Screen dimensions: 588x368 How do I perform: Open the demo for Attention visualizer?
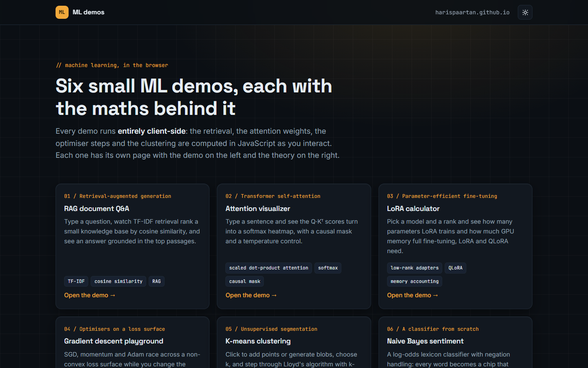click(x=251, y=295)
